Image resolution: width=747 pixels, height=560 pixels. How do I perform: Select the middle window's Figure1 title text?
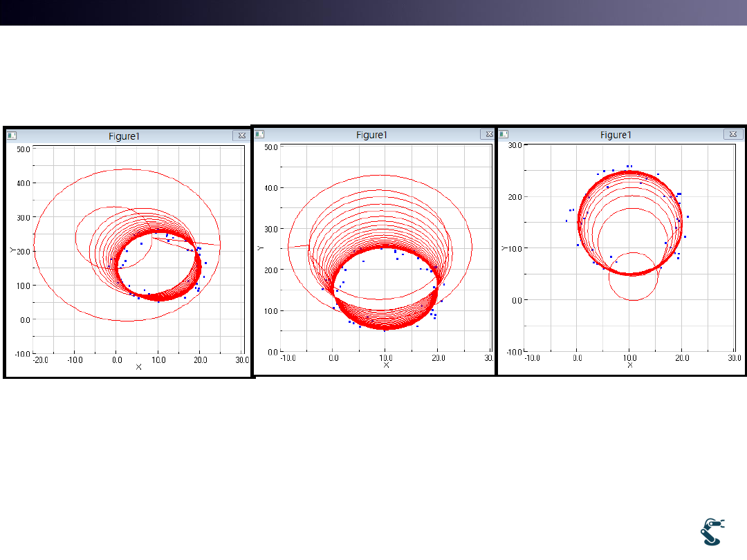click(x=371, y=135)
